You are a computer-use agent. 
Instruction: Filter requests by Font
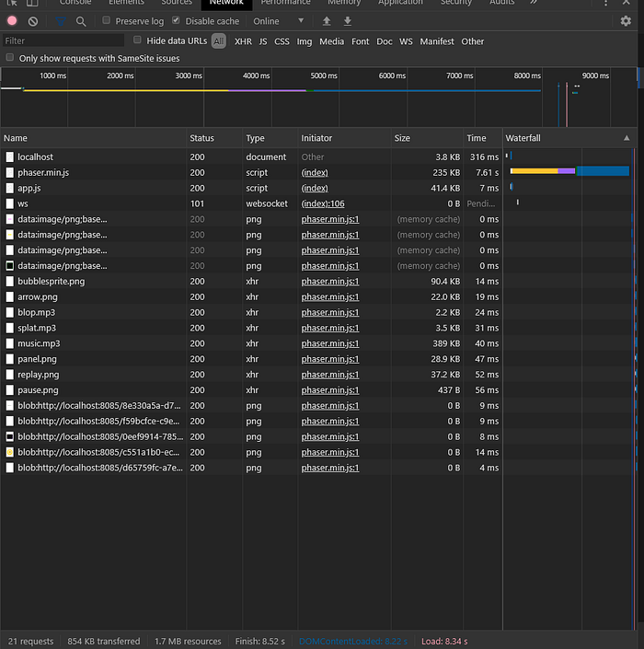pyautogui.click(x=361, y=41)
